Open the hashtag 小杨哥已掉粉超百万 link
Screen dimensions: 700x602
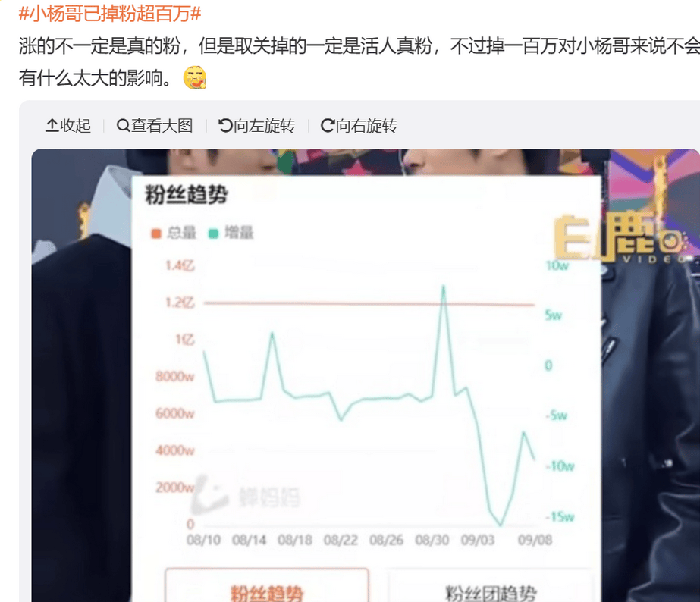109,14
